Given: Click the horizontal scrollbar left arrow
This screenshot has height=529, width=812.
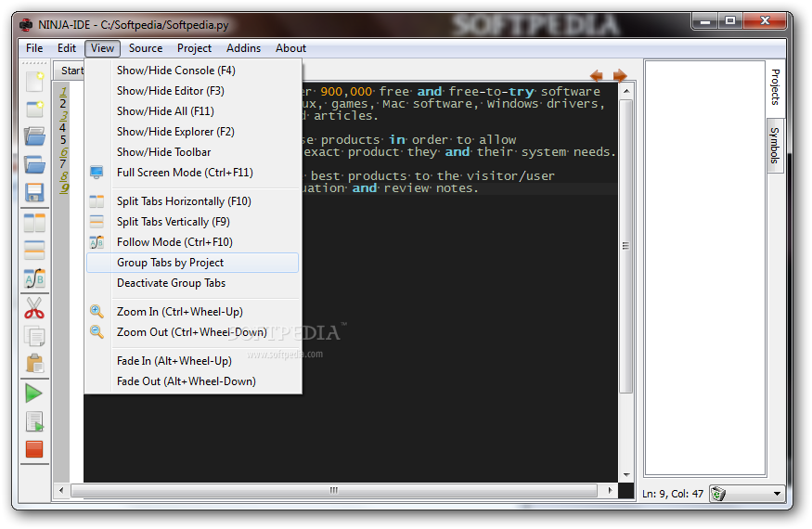Looking at the screenshot, I should (x=61, y=490).
